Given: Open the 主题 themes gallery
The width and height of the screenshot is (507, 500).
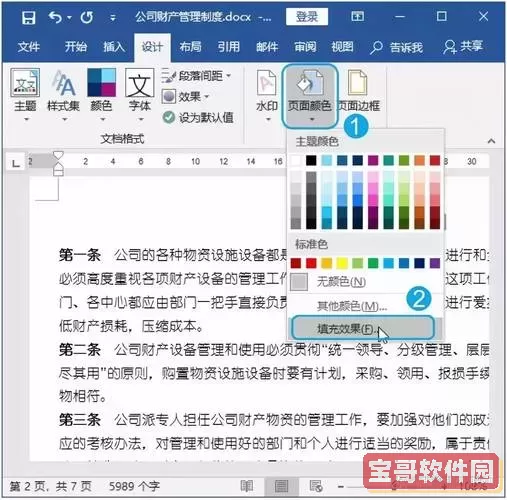Looking at the screenshot, I should point(25,95).
